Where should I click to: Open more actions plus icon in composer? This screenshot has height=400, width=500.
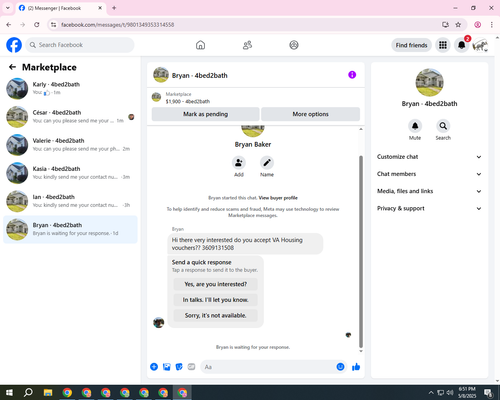pos(154,367)
